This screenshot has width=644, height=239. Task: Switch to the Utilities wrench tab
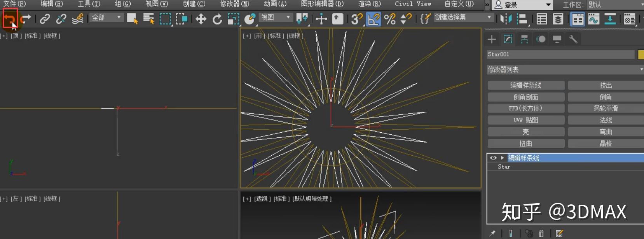[x=573, y=39]
